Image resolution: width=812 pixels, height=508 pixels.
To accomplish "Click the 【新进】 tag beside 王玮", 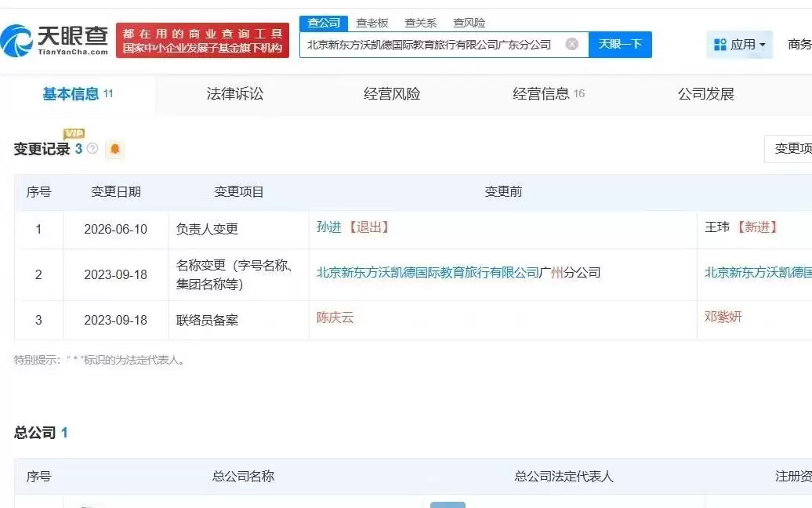I will click(x=758, y=227).
